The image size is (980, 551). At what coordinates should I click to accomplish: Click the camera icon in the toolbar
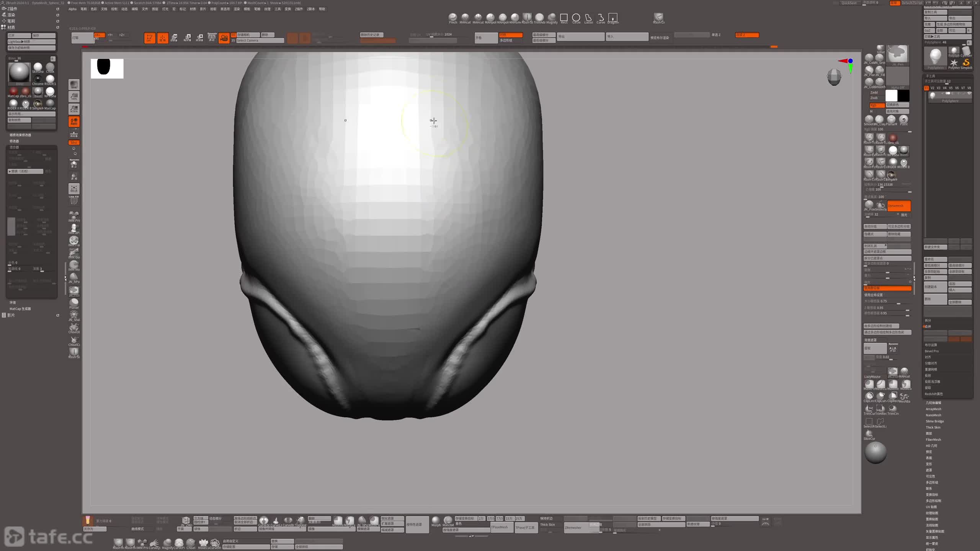coord(224,37)
